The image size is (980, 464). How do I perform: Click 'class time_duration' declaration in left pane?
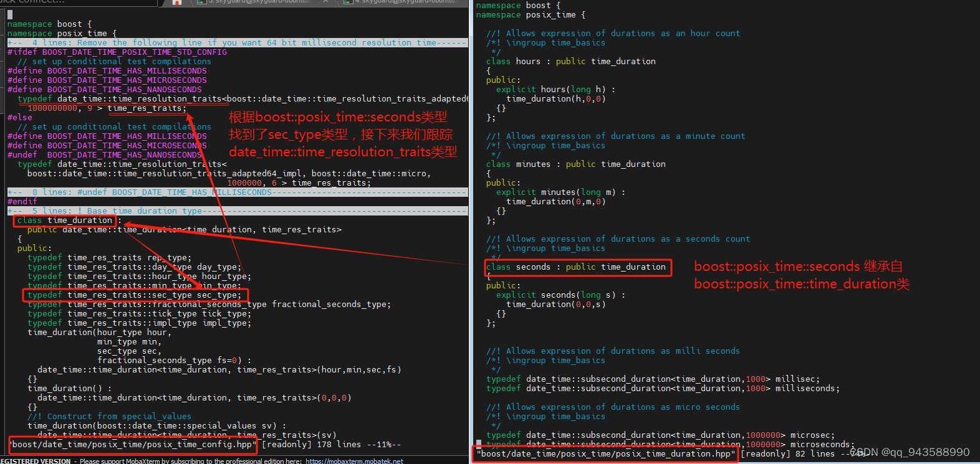(65, 220)
